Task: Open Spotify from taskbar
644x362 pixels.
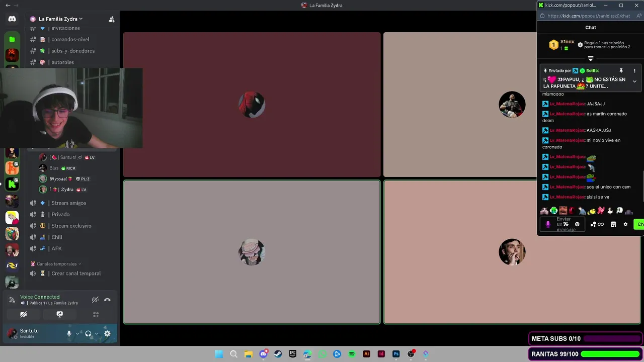Action: 352,354
